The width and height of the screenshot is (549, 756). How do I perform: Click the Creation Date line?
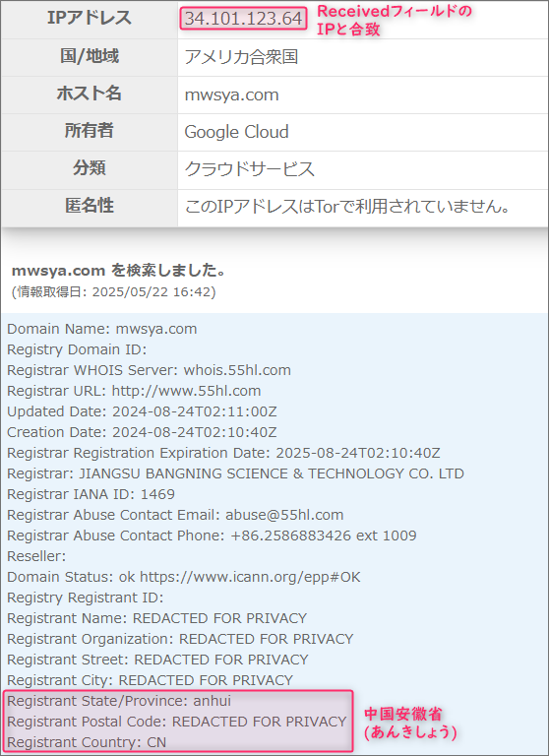142,432
